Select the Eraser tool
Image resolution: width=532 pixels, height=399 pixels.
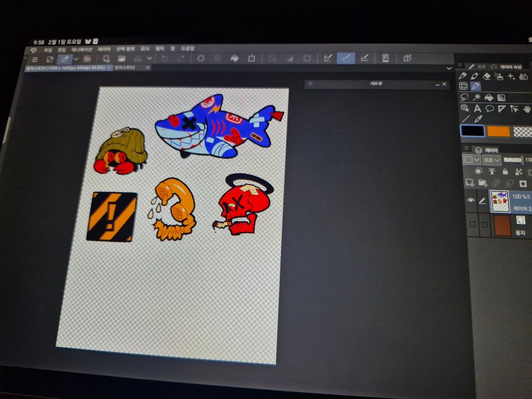coord(487,76)
